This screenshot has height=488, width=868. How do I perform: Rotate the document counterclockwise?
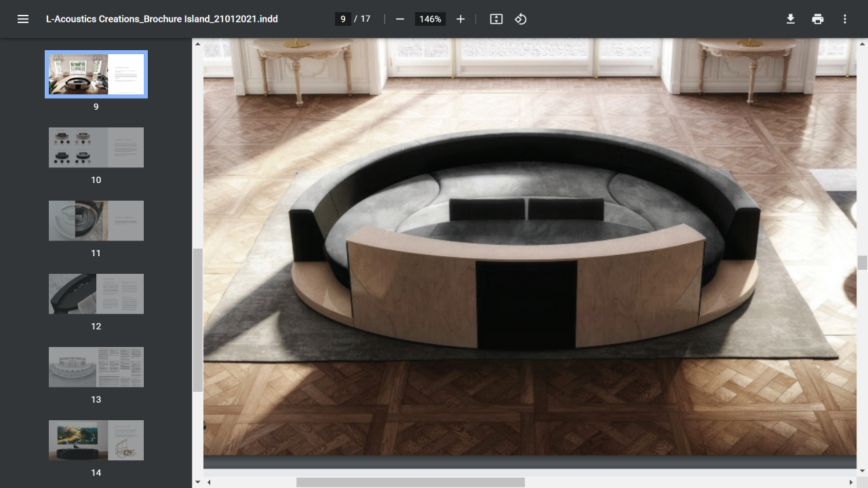pos(521,19)
